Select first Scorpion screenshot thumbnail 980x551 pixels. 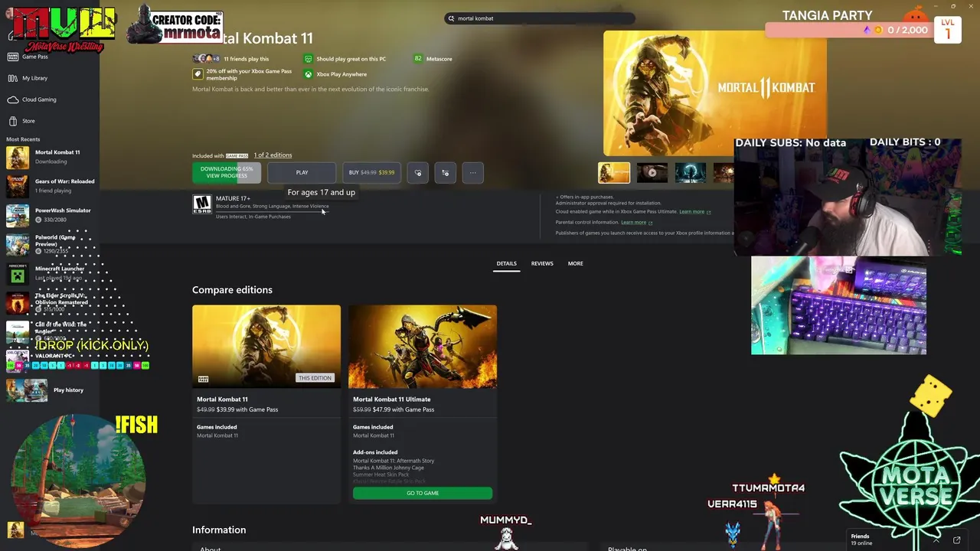tap(614, 173)
